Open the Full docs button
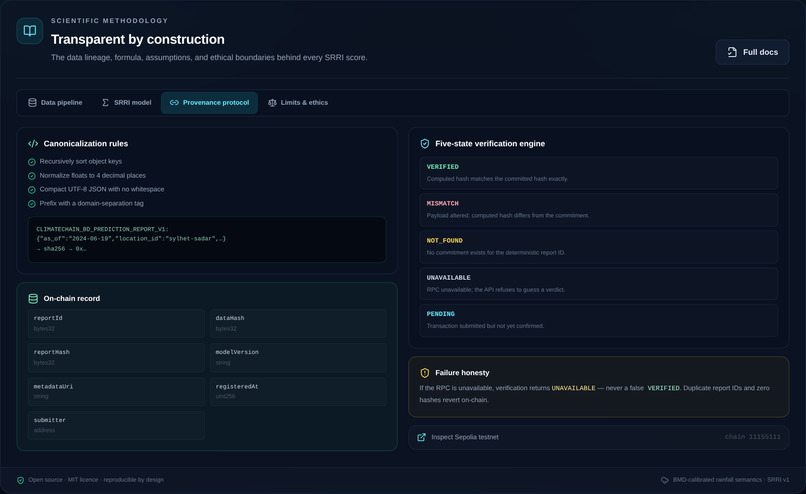806x494 pixels. [752, 52]
